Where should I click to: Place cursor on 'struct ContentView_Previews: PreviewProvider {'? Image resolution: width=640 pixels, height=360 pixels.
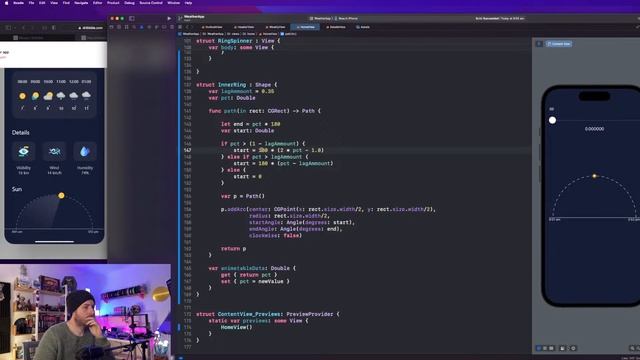[268, 314]
